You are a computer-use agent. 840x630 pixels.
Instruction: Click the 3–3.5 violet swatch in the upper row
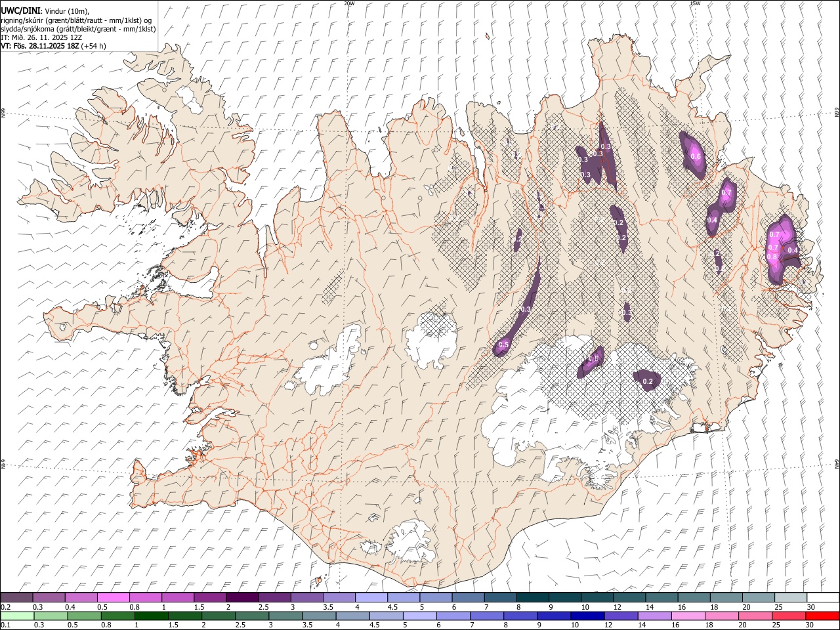tap(306, 597)
